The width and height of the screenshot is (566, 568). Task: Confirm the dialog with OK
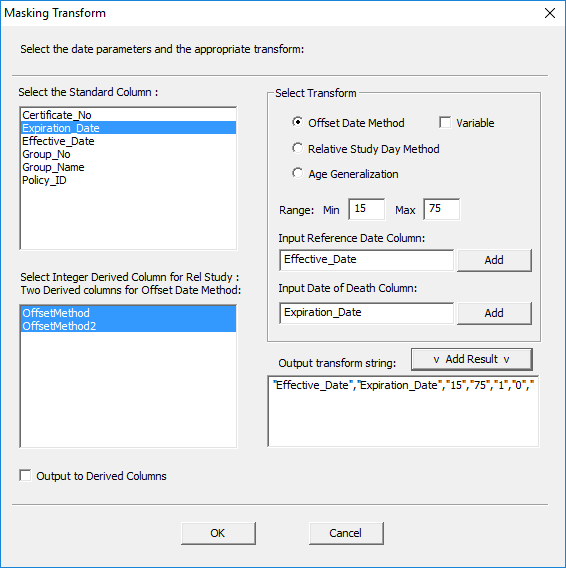[x=218, y=533]
